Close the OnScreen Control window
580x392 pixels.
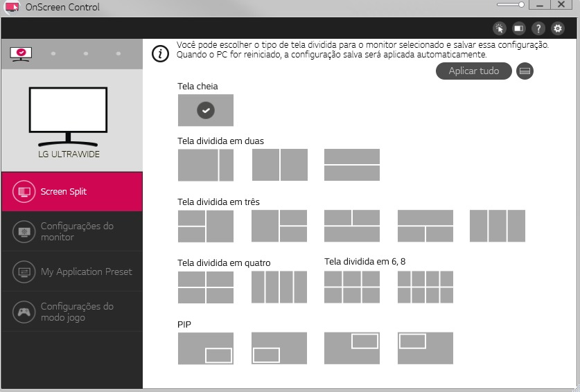tap(561, 5)
